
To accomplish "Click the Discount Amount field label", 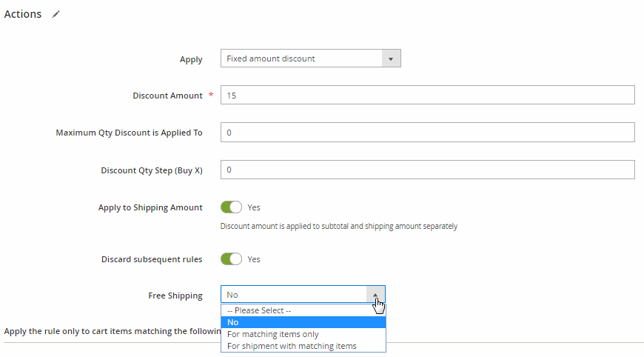I will [x=167, y=96].
